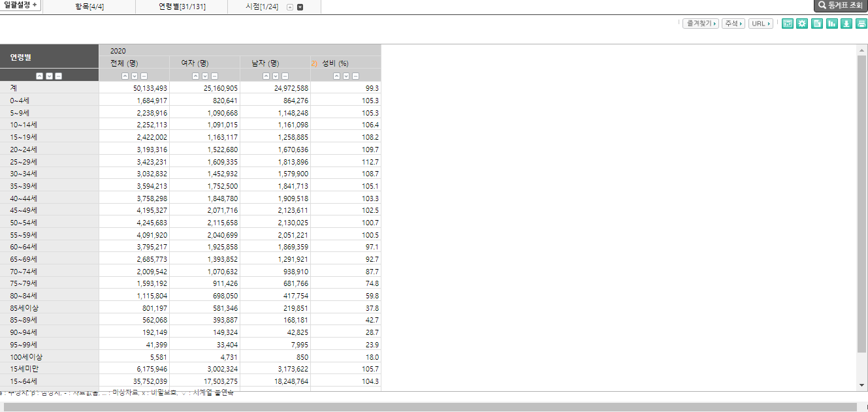Click the document metadata icon
868x412 pixels.
[817, 24]
